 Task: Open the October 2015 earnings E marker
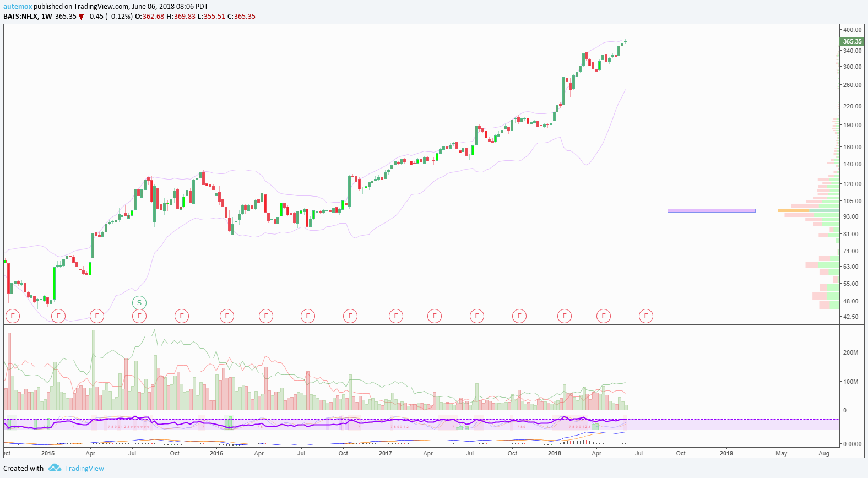(182, 316)
